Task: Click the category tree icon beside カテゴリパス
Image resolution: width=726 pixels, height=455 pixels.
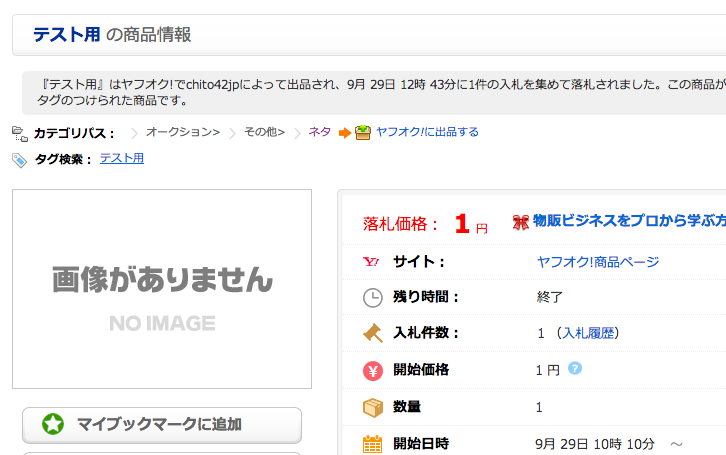Action: [19, 132]
